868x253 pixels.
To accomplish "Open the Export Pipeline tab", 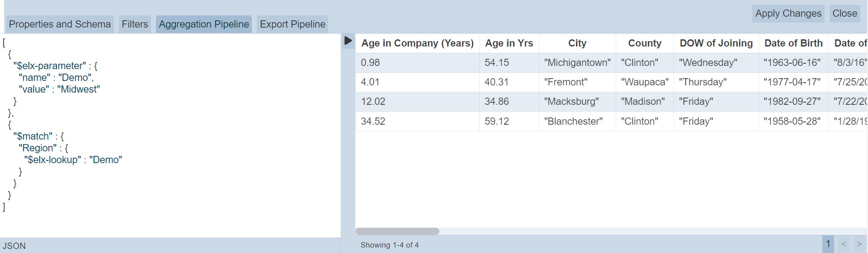I will (x=292, y=24).
